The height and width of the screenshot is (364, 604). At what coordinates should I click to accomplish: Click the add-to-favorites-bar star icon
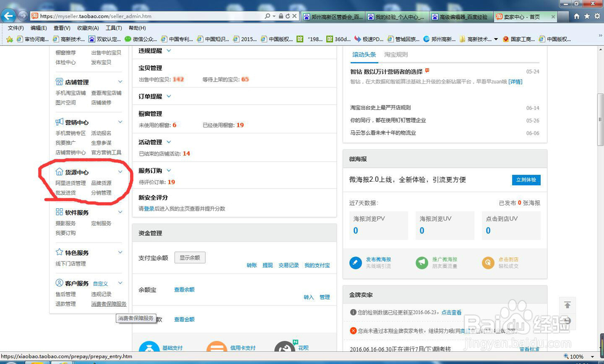(10, 39)
